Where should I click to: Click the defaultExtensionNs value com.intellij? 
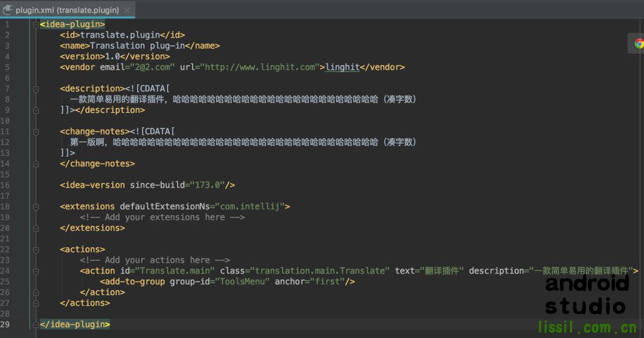[250, 207]
